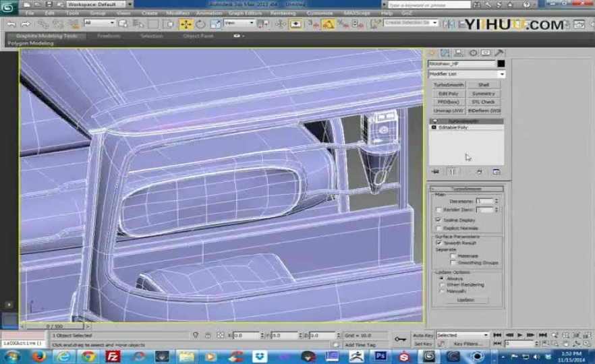Select When Rendering update option

coord(441,284)
